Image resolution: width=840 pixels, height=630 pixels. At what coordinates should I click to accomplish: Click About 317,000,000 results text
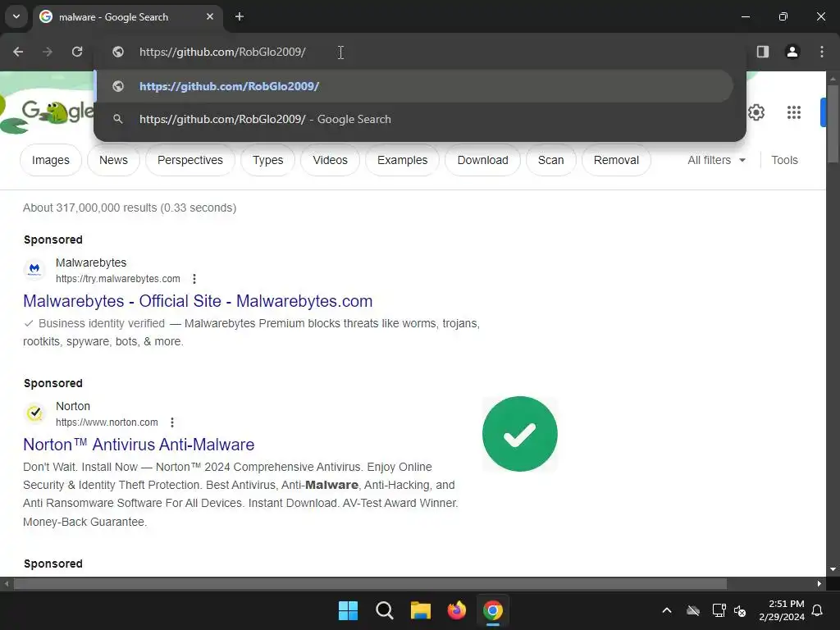coord(129,208)
